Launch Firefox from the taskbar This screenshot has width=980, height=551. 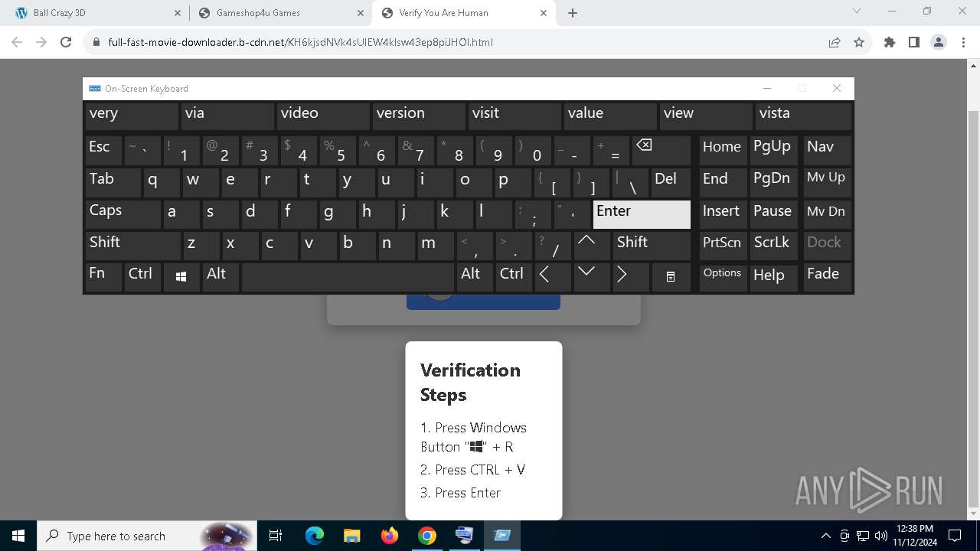(x=389, y=536)
